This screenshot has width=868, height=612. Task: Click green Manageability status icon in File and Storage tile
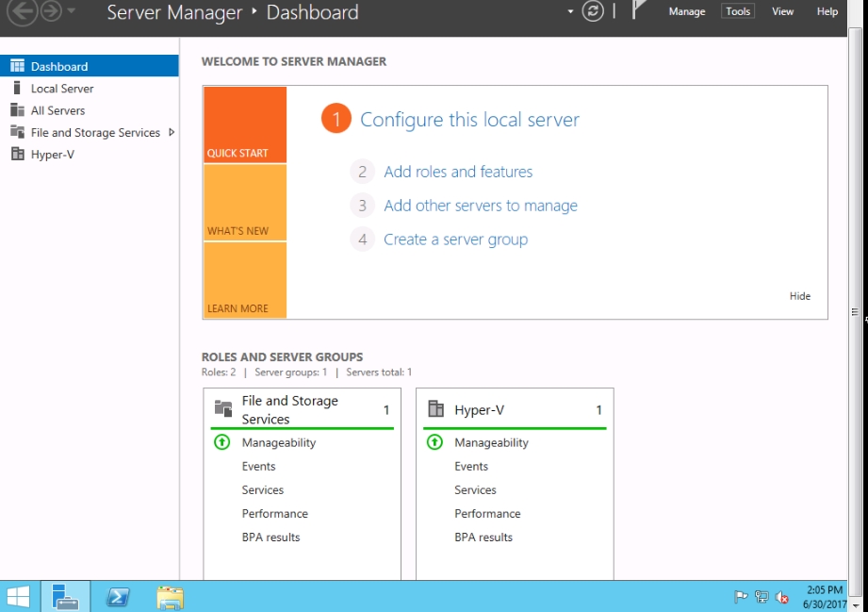(222, 442)
